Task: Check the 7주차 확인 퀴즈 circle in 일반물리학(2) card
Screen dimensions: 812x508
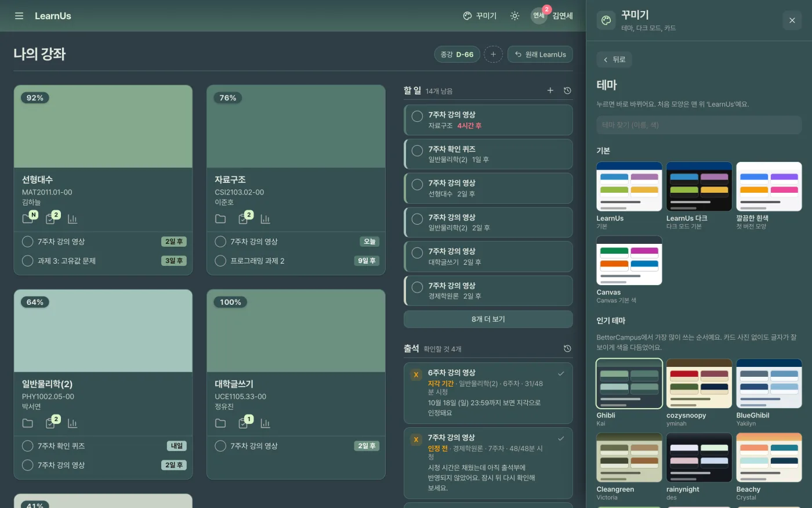Action: pyautogui.click(x=27, y=446)
